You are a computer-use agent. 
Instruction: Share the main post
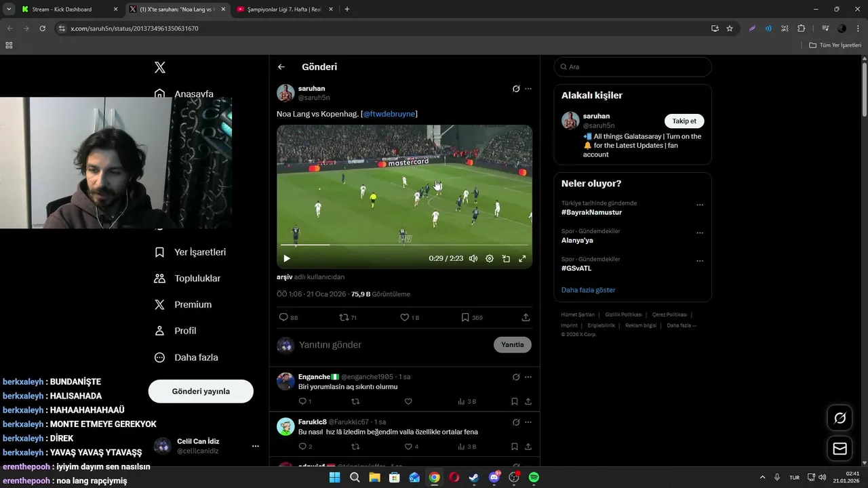click(x=526, y=317)
